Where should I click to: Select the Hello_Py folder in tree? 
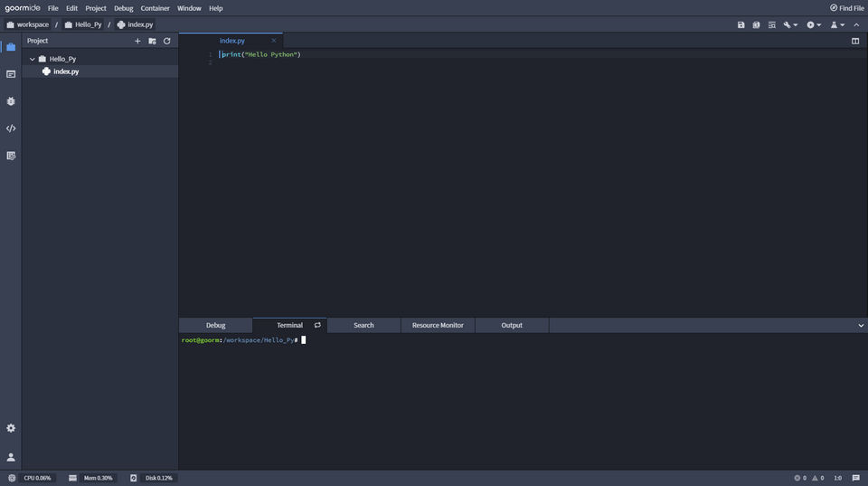[62, 59]
